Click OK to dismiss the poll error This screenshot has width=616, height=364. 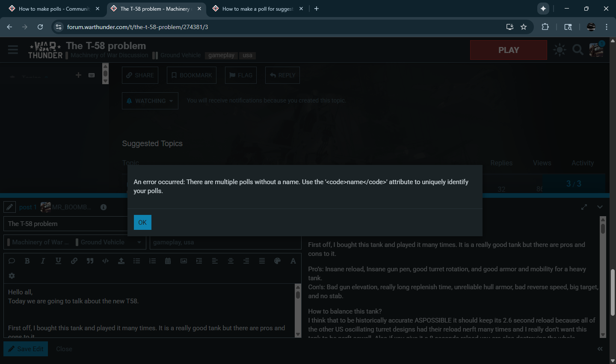click(142, 223)
